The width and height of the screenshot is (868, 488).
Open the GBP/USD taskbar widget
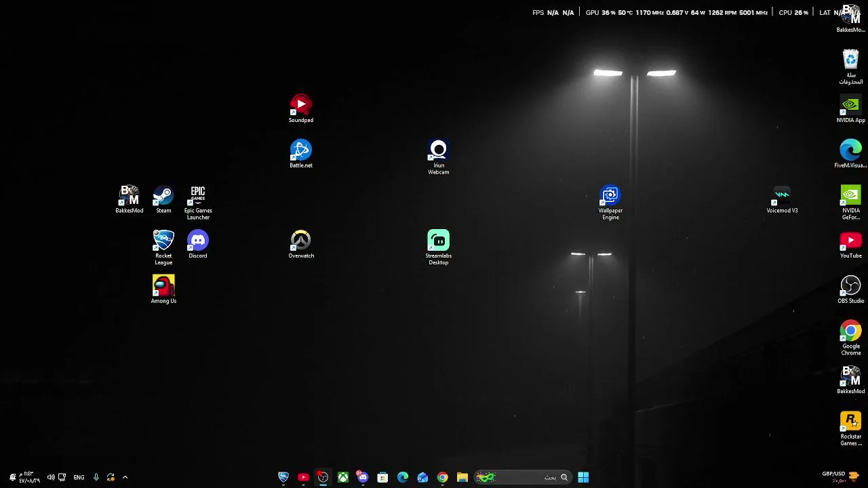point(841,477)
